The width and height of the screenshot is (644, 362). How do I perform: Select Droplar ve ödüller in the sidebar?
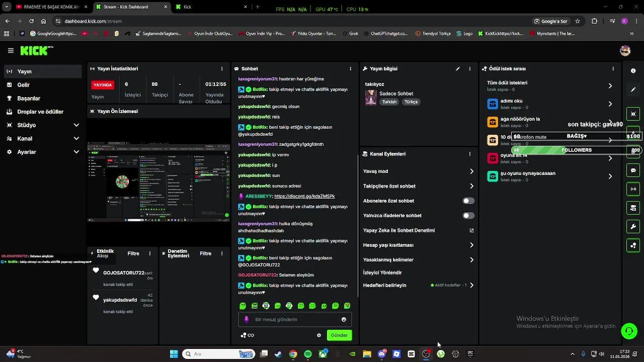click(43, 112)
